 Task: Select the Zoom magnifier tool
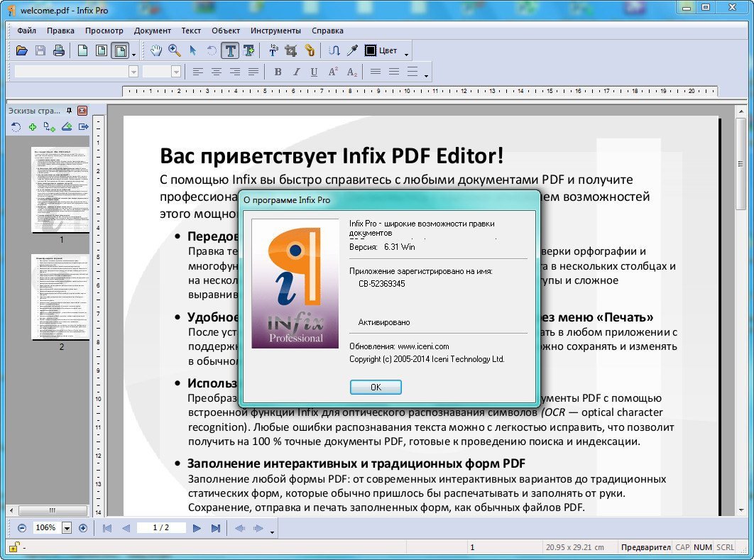pyautogui.click(x=175, y=50)
